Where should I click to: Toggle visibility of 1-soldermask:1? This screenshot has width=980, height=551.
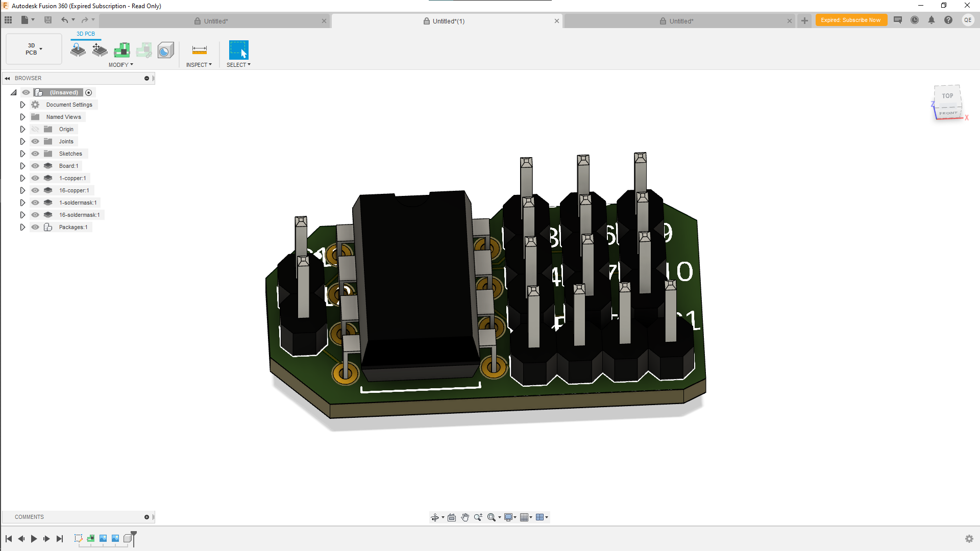pos(35,203)
